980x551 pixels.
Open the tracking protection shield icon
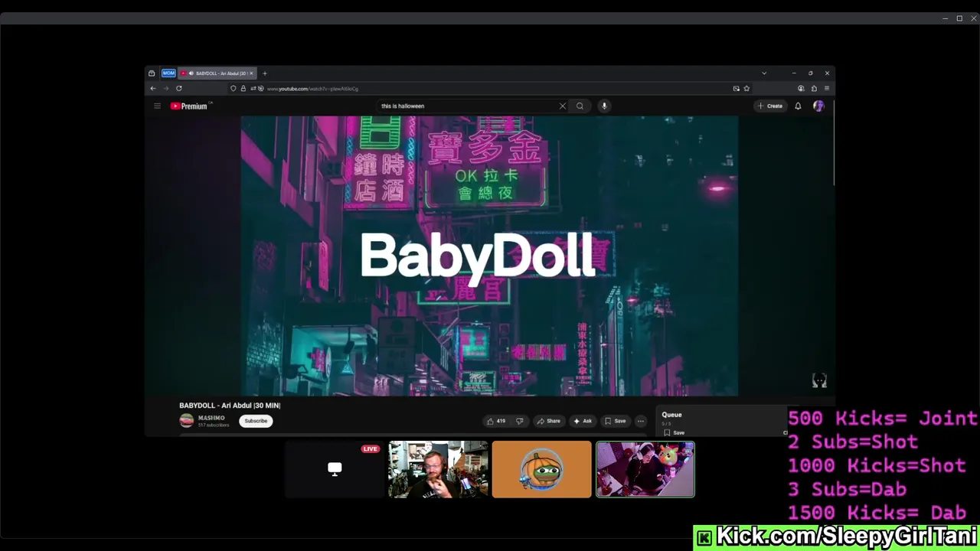point(234,89)
